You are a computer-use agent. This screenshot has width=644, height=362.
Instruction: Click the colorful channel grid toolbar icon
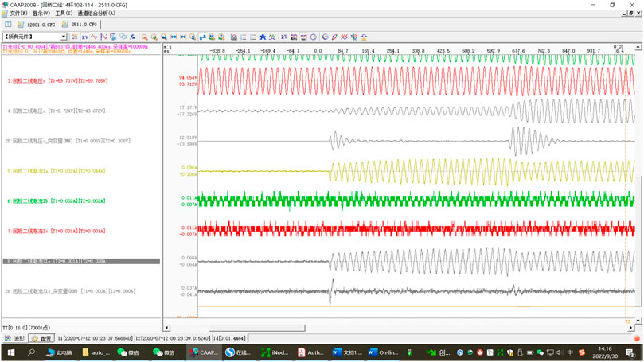(75, 37)
